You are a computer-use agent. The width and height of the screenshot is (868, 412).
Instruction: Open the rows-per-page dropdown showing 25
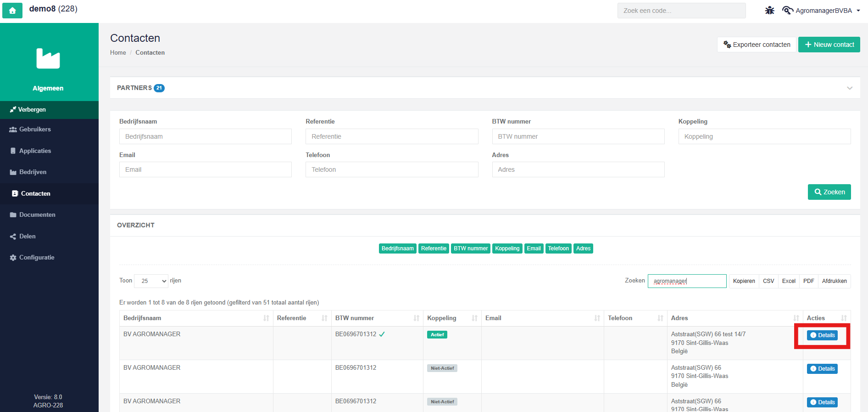[151, 281]
